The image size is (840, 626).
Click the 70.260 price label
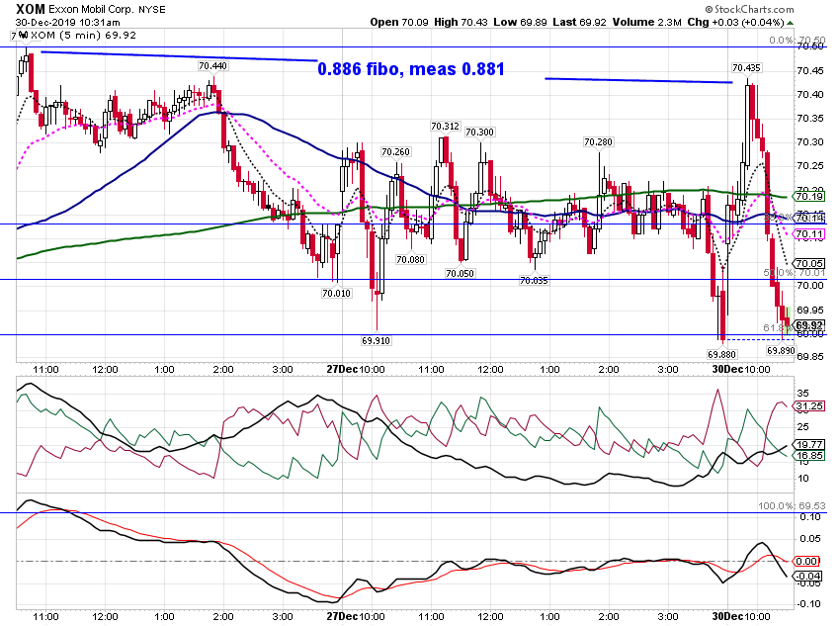(395, 152)
